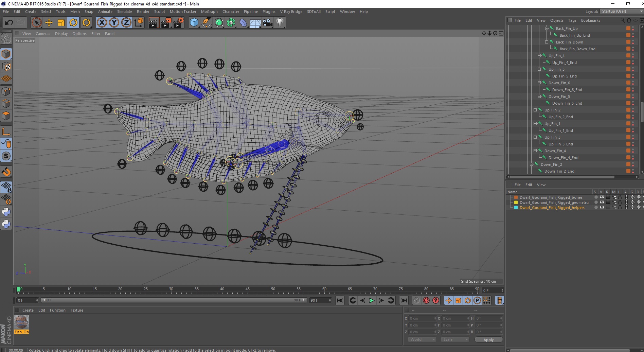The height and width of the screenshot is (352, 644).
Task: Open timeline film strip icon
Action: pyautogui.click(x=499, y=300)
